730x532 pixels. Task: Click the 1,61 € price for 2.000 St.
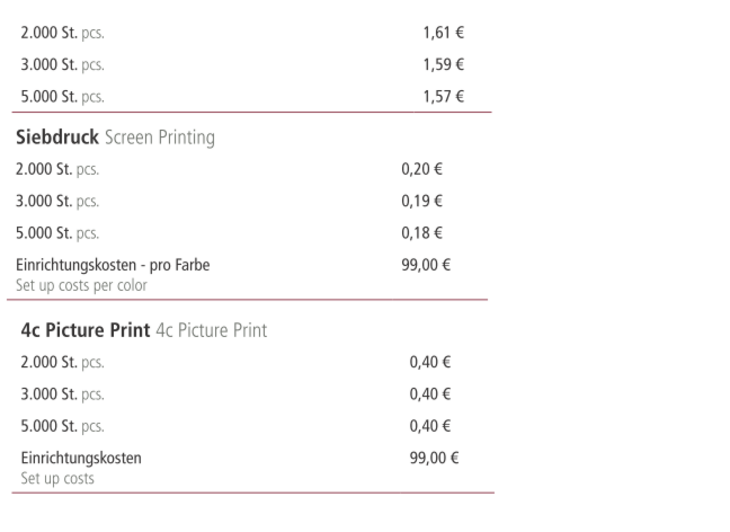point(443,33)
